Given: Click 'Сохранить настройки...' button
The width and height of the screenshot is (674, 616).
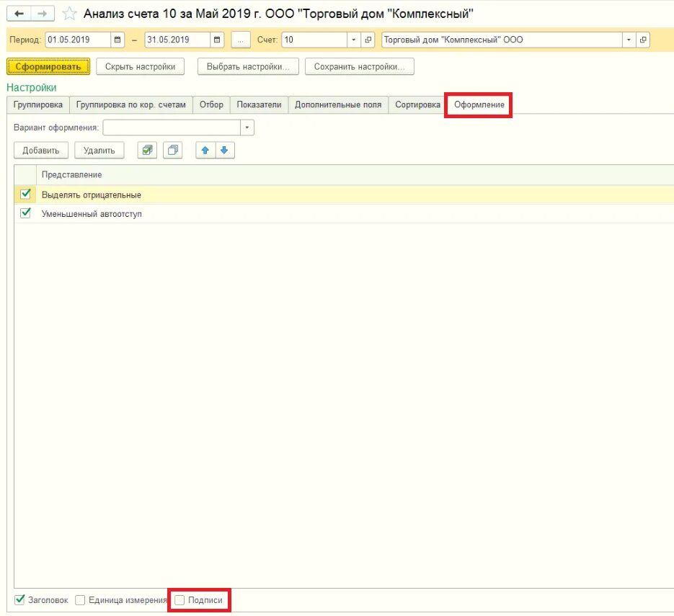Looking at the screenshot, I should (x=360, y=66).
